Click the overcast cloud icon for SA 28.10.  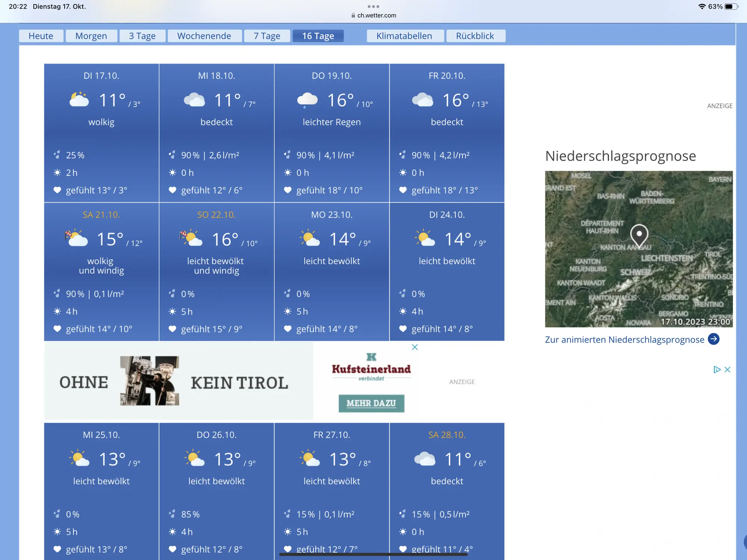click(x=425, y=459)
